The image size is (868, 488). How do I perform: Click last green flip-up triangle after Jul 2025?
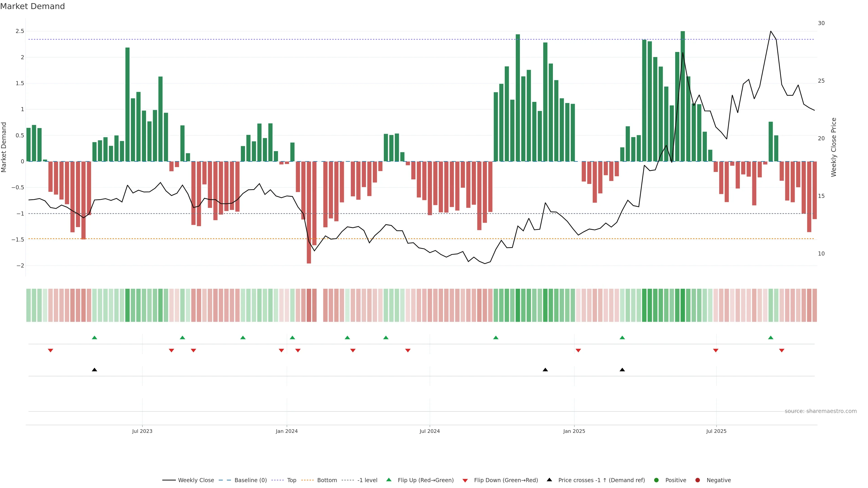(x=770, y=338)
